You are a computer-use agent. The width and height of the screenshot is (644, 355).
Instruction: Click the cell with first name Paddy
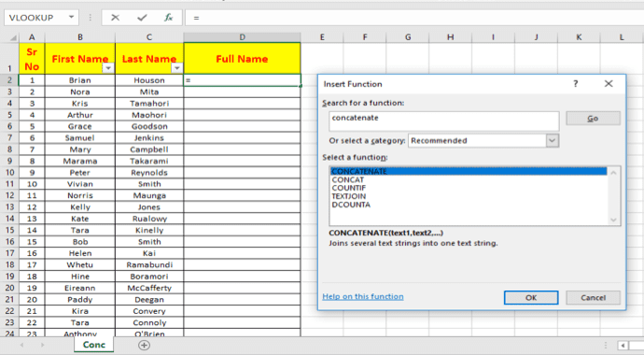pyautogui.click(x=80, y=300)
